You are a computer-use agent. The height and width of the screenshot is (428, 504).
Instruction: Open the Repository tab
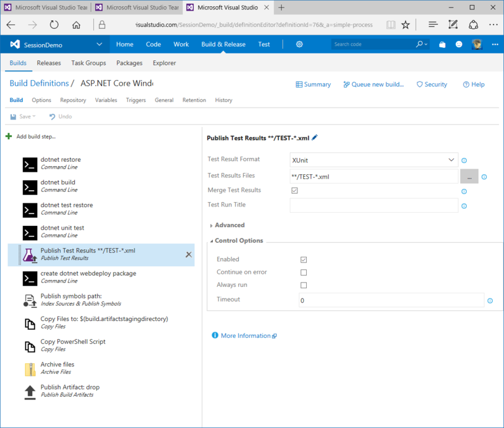pos(73,100)
